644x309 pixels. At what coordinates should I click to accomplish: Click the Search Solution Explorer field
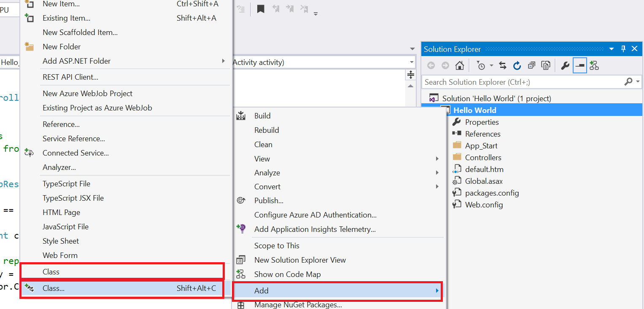(522, 82)
